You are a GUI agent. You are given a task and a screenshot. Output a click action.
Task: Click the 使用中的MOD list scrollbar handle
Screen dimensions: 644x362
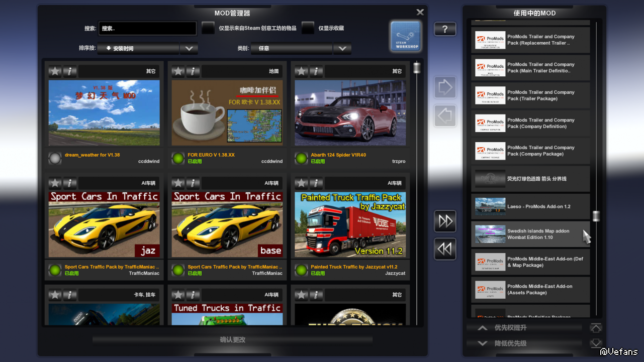coord(596,216)
